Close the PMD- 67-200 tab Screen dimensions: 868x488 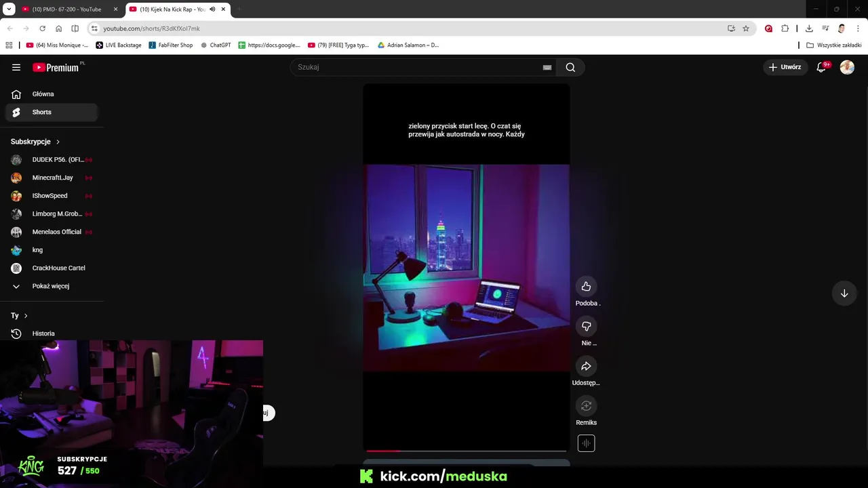(115, 9)
